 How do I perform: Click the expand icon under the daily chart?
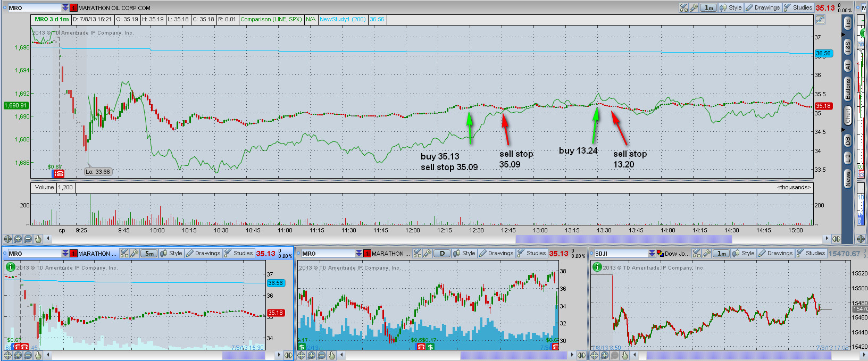point(582,355)
